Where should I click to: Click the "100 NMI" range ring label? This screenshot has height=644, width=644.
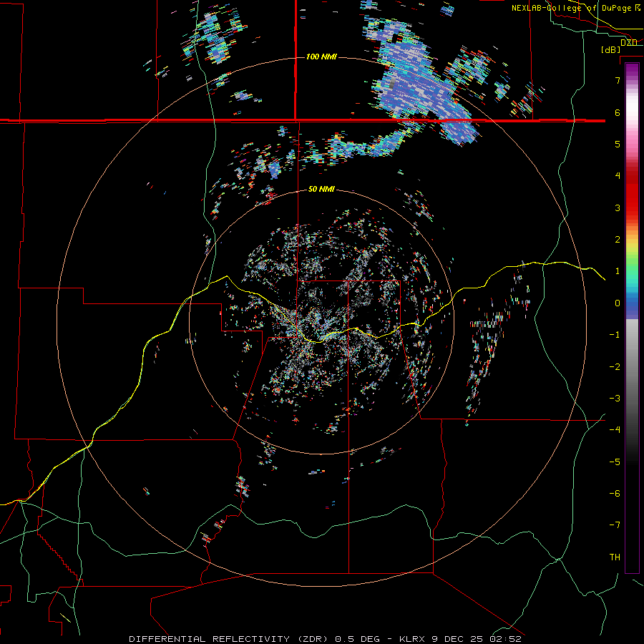[321, 57]
